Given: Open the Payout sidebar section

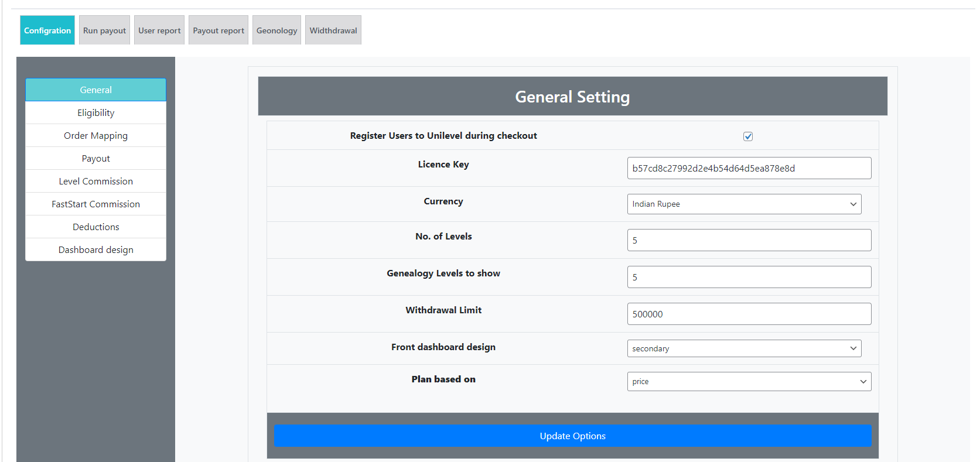Looking at the screenshot, I should point(95,159).
